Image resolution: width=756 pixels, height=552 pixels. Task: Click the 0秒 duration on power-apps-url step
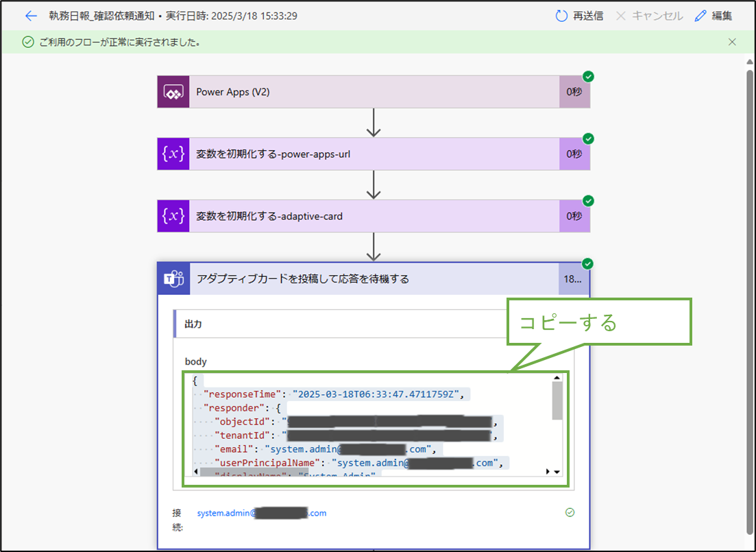[x=574, y=154]
